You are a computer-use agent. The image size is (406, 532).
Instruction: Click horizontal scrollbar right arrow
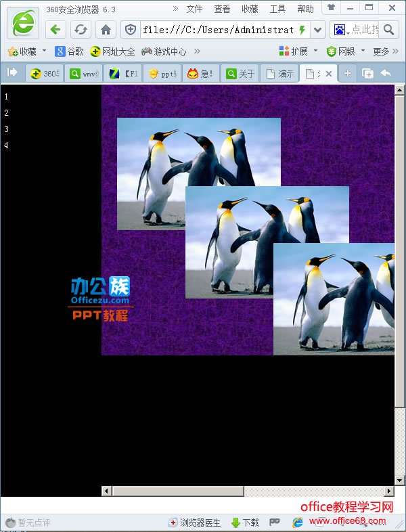(x=389, y=491)
